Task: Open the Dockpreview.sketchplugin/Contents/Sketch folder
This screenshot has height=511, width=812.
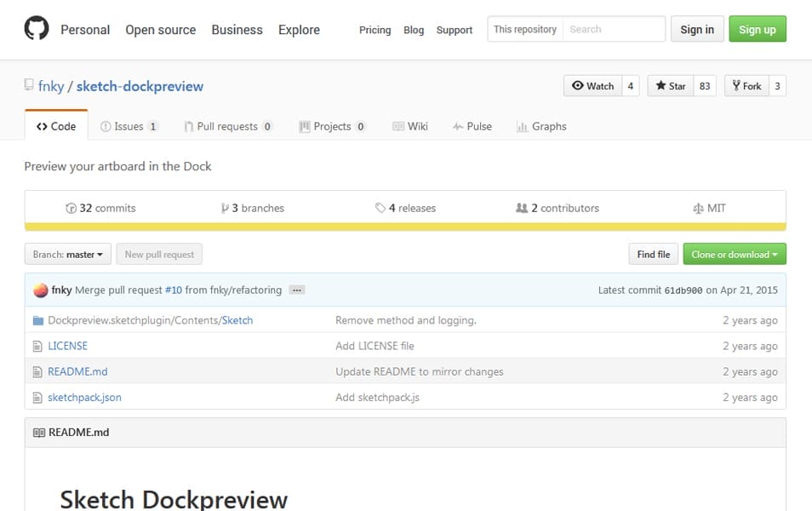Action: coord(151,321)
